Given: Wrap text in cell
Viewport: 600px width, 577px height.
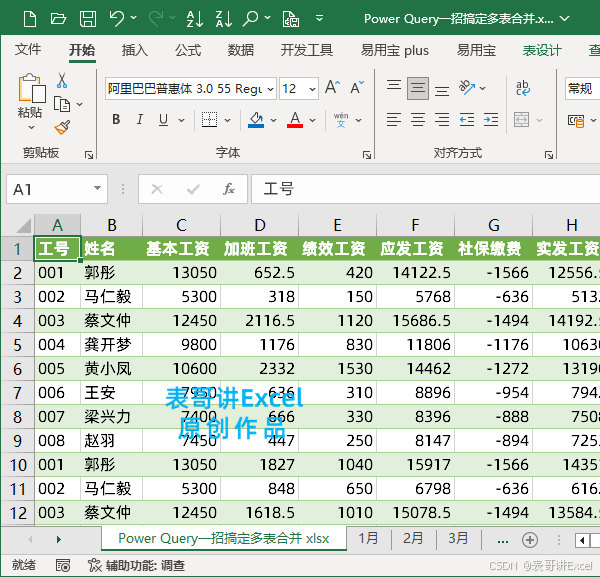Looking at the screenshot, I should [523, 88].
